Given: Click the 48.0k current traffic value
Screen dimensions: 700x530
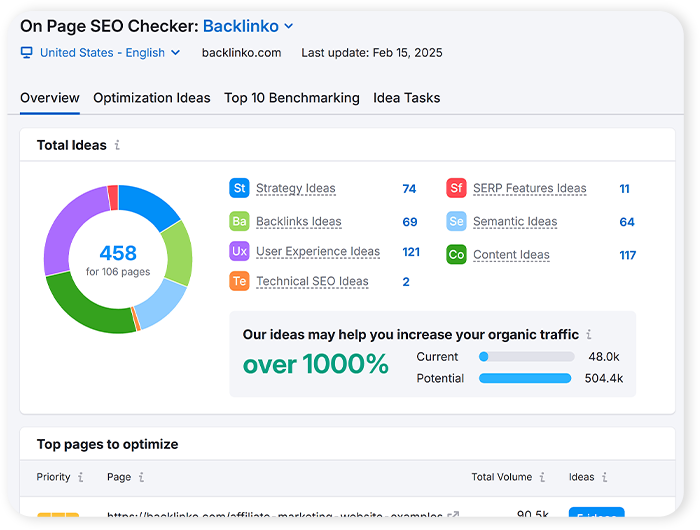Looking at the screenshot, I should 604,356.
